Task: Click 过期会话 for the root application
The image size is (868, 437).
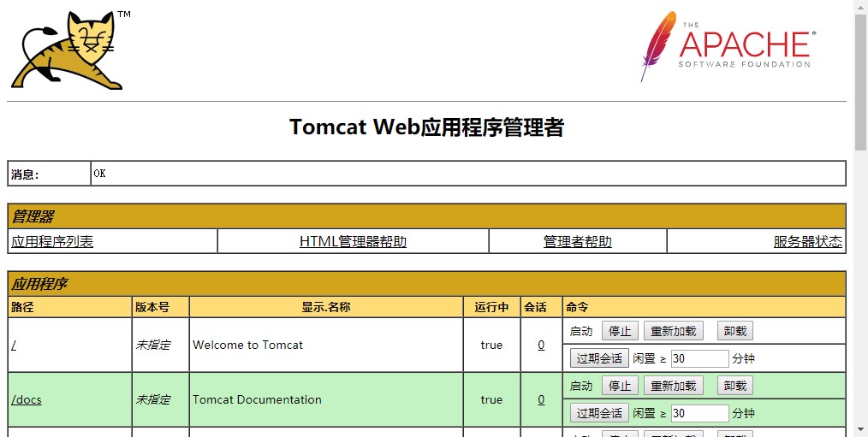Action: tap(599, 358)
